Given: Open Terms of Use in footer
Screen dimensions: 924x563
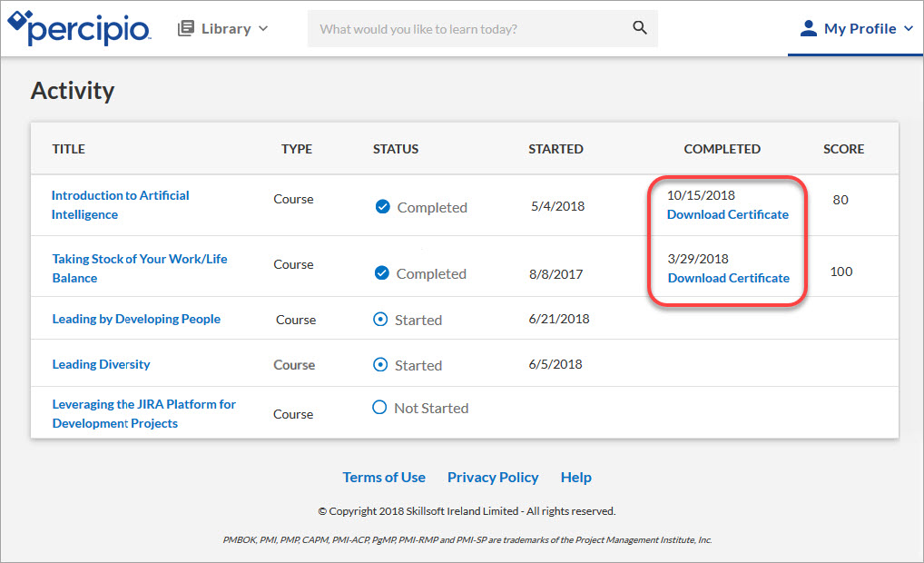Looking at the screenshot, I should pyautogui.click(x=384, y=478).
